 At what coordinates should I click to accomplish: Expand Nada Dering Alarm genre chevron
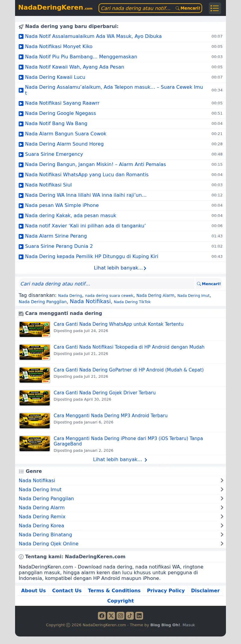pos(222,507)
